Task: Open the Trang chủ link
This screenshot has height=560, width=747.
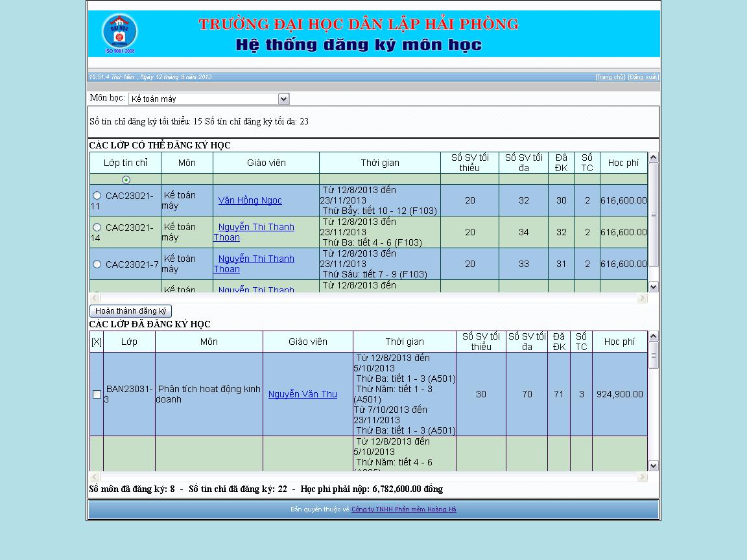Action: [610, 77]
